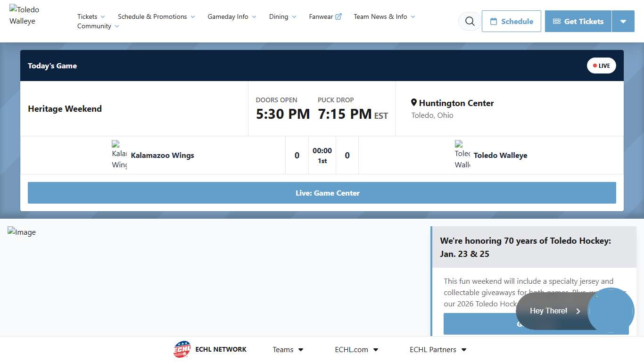The width and height of the screenshot is (644, 362).
Task: Click the ECHL Network logo
Action: (x=182, y=349)
